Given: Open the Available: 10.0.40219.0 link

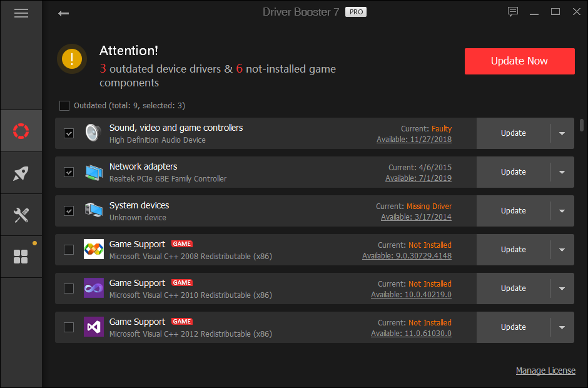Looking at the screenshot, I should 412,295.
